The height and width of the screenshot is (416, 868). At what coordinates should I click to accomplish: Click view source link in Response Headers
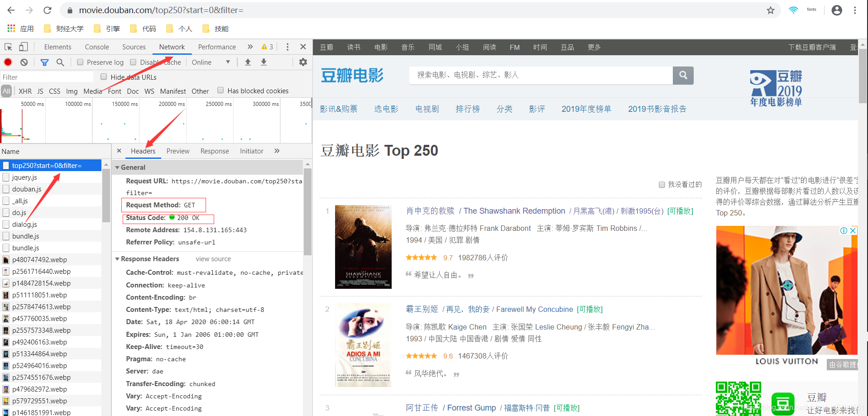(x=213, y=258)
